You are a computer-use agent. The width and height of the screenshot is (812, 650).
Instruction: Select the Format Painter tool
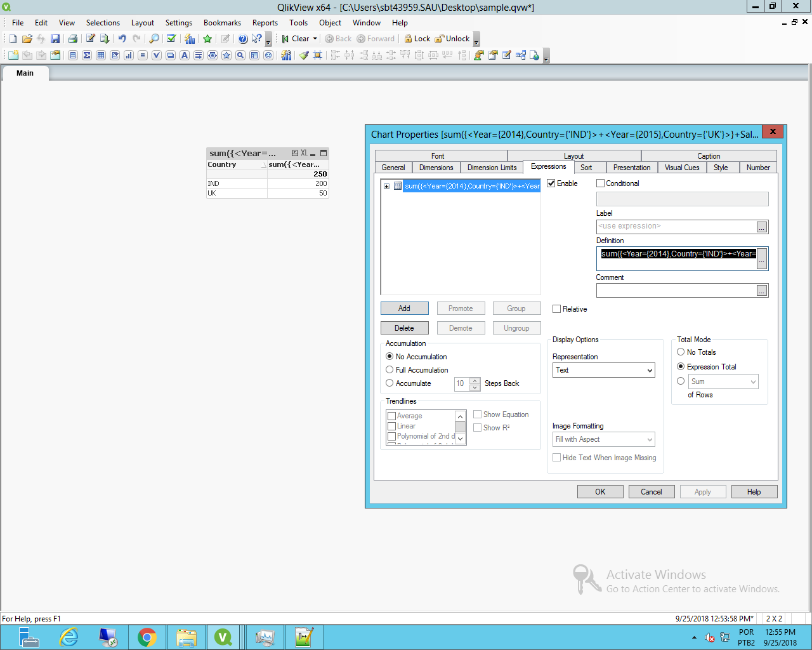304,55
